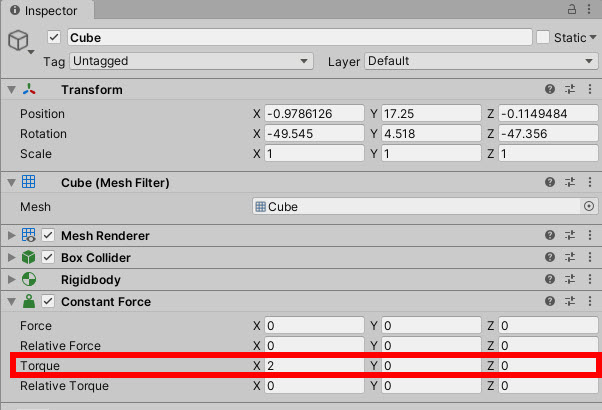The height and width of the screenshot is (410, 602).
Task: Click the Constant Force component icon
Action: pos(29,301)
